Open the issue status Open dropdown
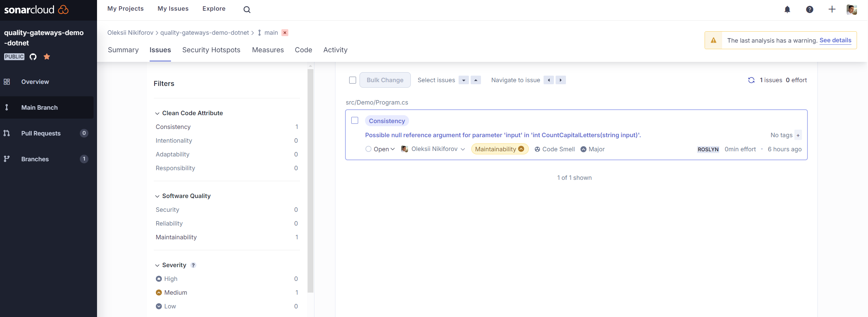 (x=380, y=149)
